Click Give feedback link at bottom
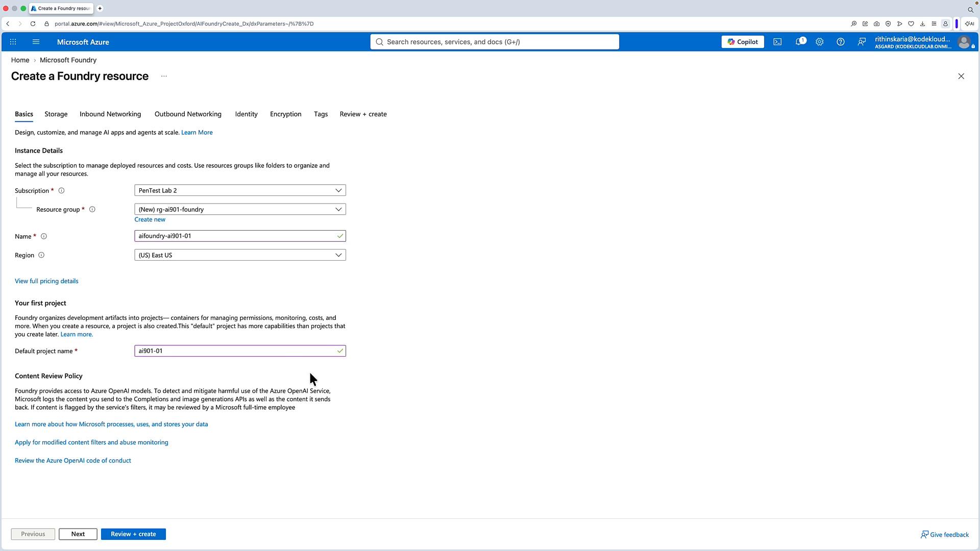 click(945, 535)
